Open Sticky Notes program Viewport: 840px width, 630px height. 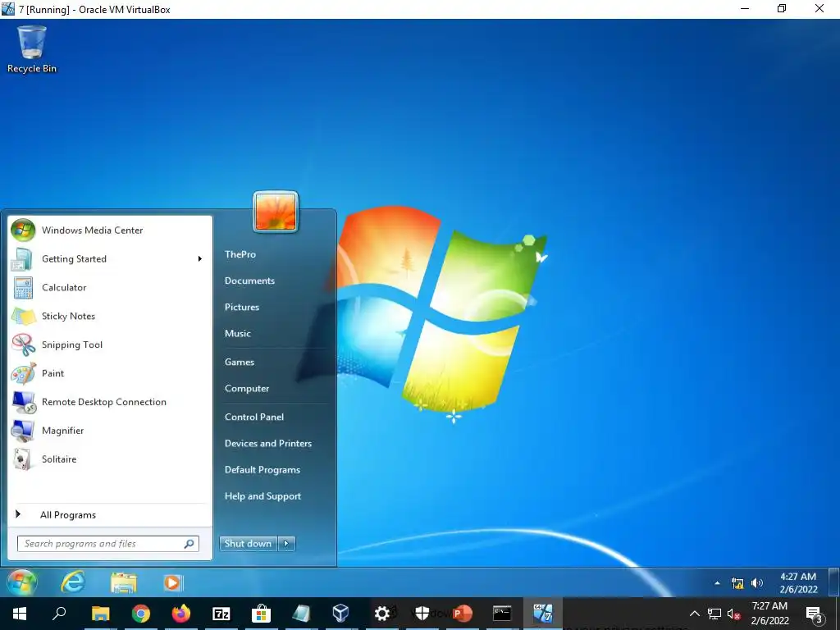(110, 316)
